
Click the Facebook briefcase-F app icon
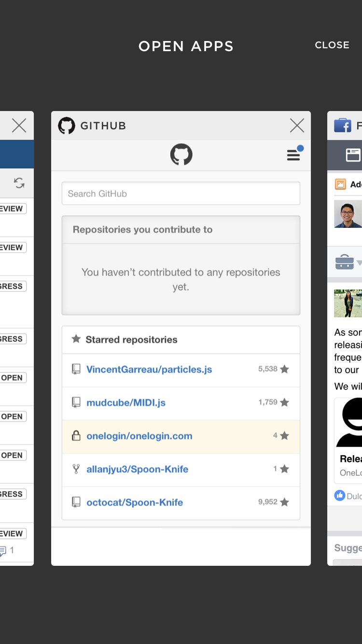343,126
